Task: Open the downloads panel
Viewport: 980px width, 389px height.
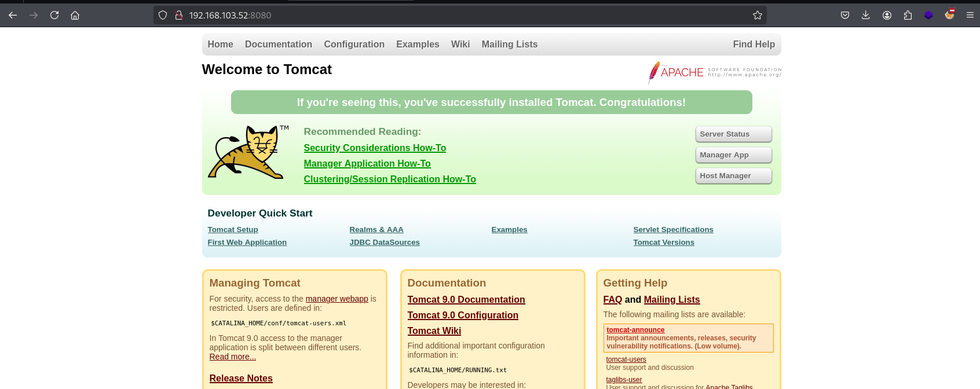Action: [866, 15]
